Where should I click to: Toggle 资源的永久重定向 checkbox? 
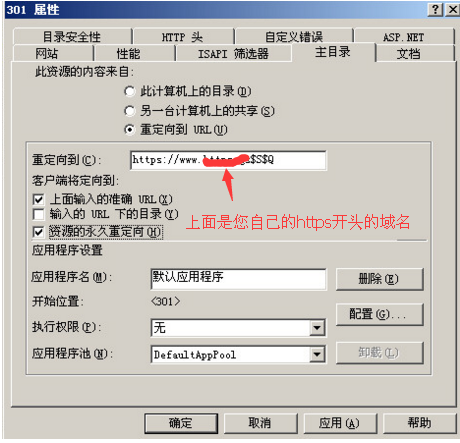38,232
